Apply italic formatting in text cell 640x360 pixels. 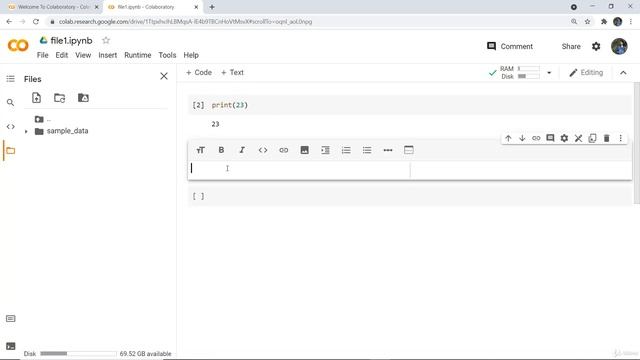click(x=242, y=150)
